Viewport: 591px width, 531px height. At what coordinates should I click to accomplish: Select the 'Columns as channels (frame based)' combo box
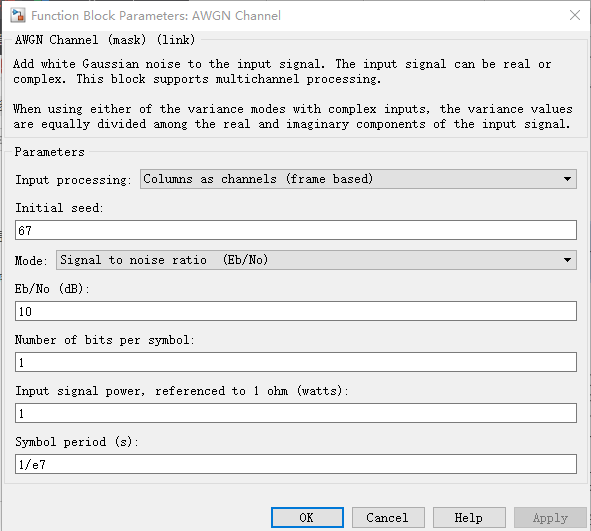(x=358, y=179)
